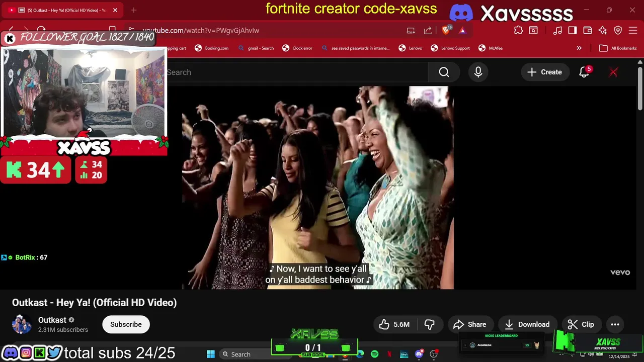The width and height of the screenshot is (644, 362).
Task: Click the video title text
Action: [94, 303]
